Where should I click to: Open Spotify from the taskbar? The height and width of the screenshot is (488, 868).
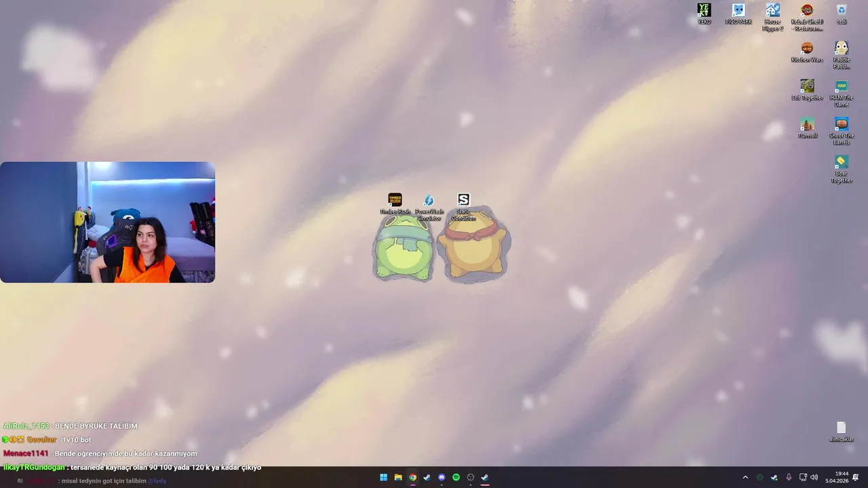pyautogui.click(x=456, y=477)
